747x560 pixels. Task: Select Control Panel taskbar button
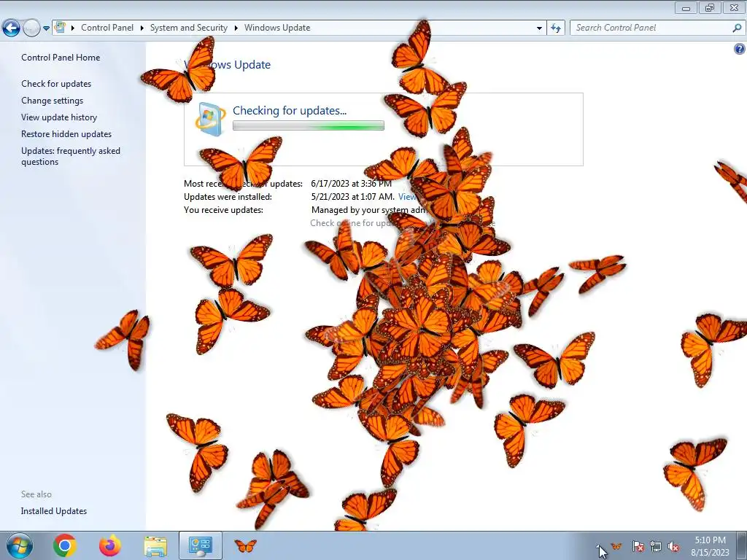coord(201,545)
